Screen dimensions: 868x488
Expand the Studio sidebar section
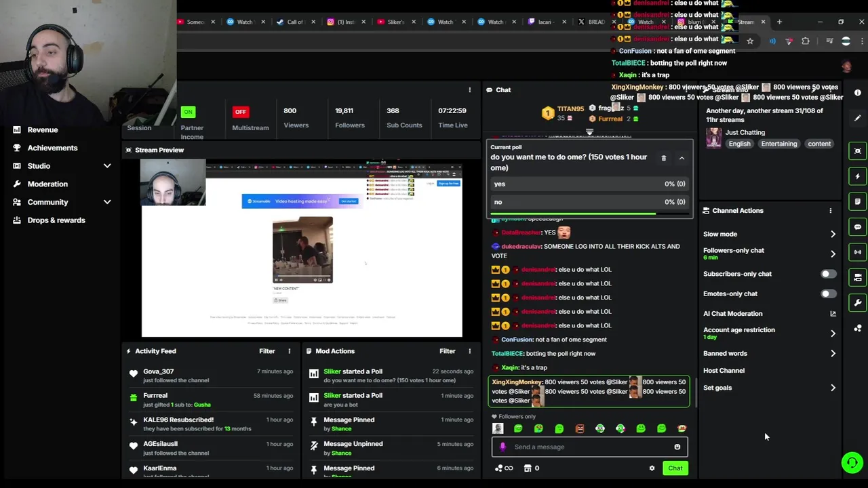(106, 166)
